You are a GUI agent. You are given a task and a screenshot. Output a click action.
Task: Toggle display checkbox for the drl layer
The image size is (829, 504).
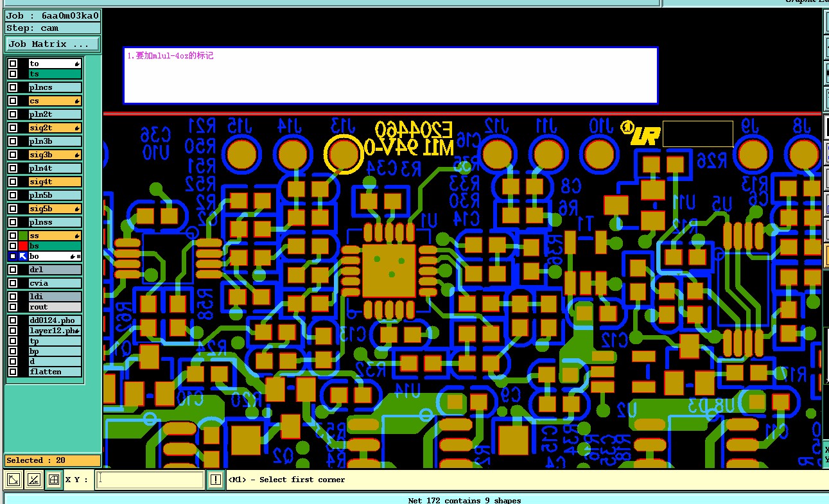(x=13, y=270)
